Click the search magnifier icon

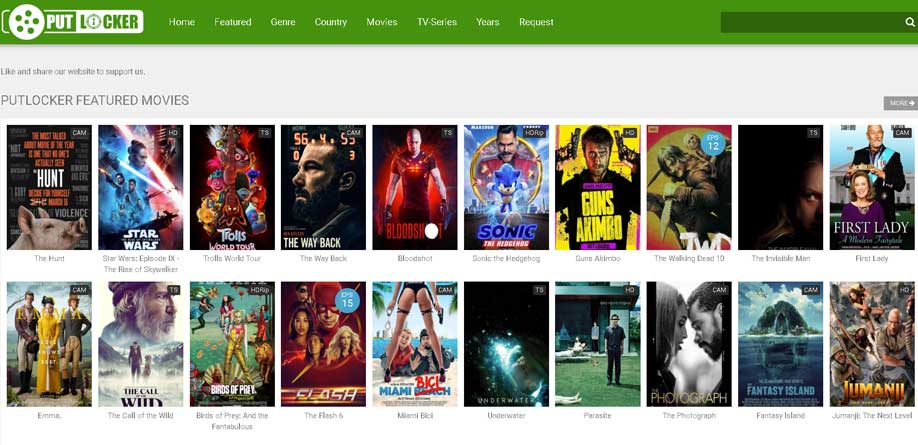click(x=910, y=22)
